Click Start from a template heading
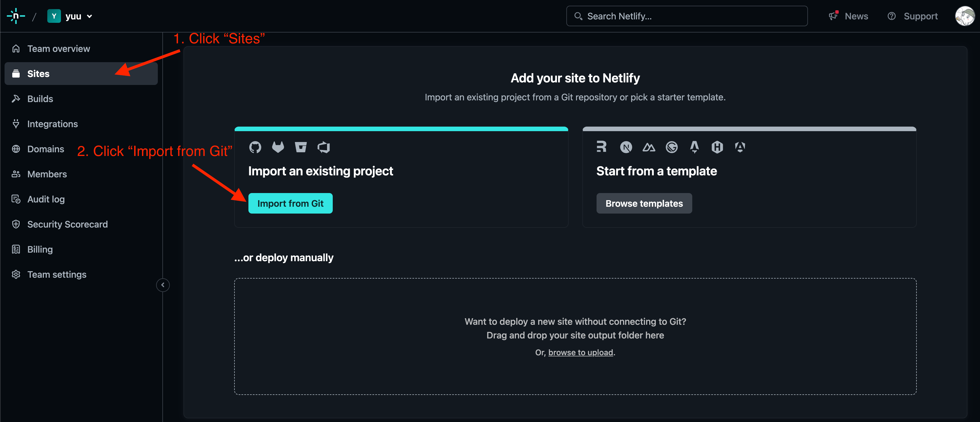This screenshot has height=422, width=980. tap(656, 171)
